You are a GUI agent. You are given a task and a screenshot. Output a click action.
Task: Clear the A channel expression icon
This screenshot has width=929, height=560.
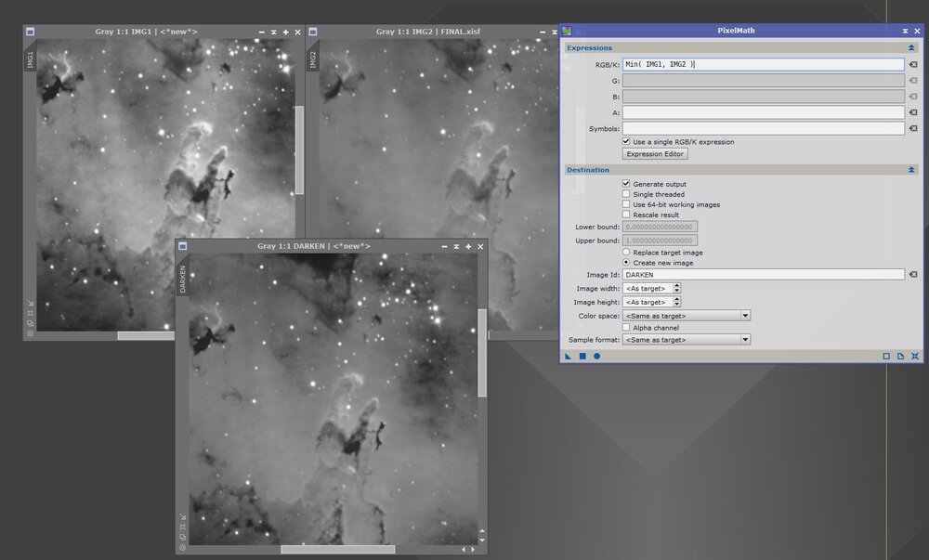(913, 113)
